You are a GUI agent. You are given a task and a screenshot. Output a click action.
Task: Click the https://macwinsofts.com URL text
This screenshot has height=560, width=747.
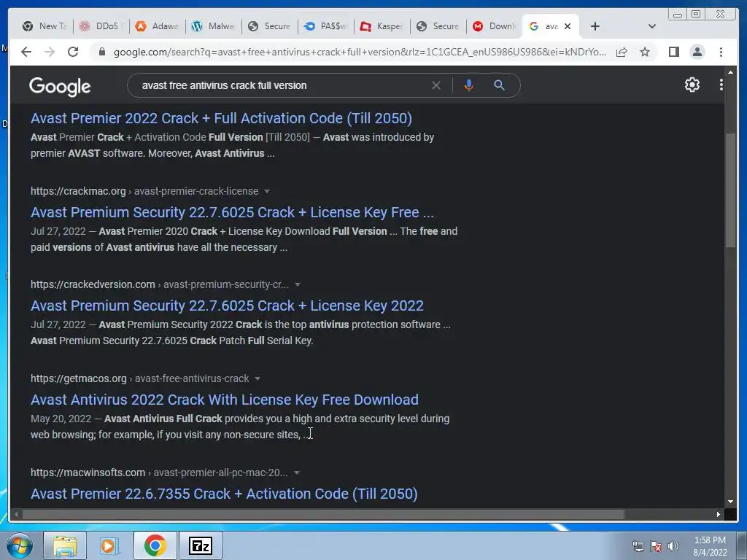tap(88, 472)
